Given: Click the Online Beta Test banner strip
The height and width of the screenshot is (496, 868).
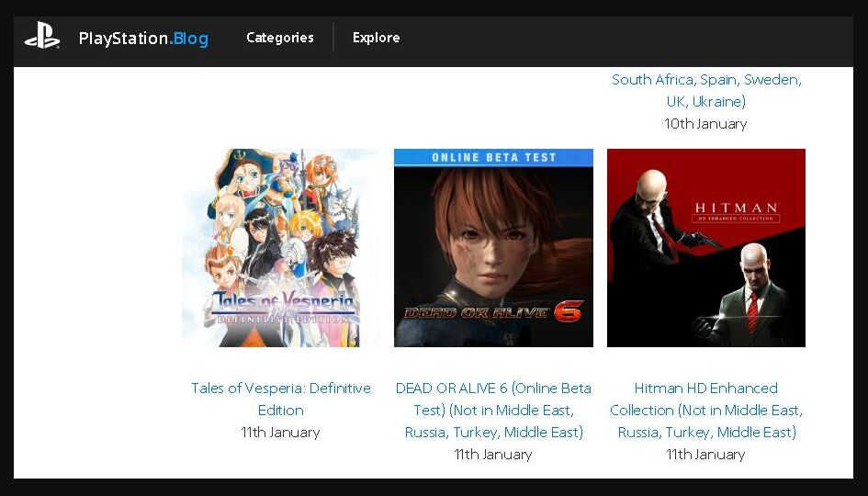Looking at the screenshot, I should pos(493,157).
